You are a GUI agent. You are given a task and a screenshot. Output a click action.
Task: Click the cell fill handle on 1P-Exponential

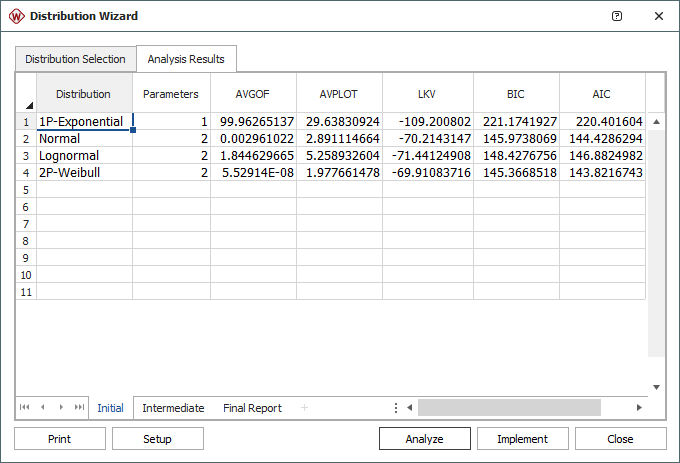coord(133,130)
